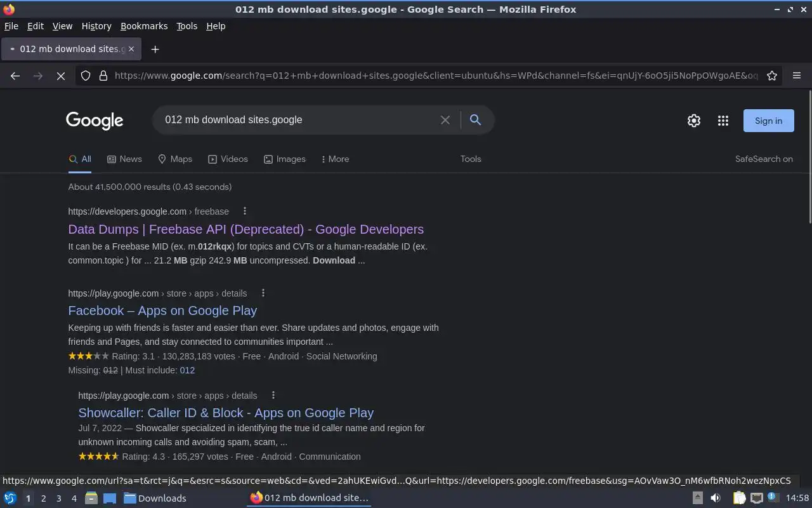The image size is (812, 508).
Task: Open options for developers.google.com result
Action: pos(245,211)
